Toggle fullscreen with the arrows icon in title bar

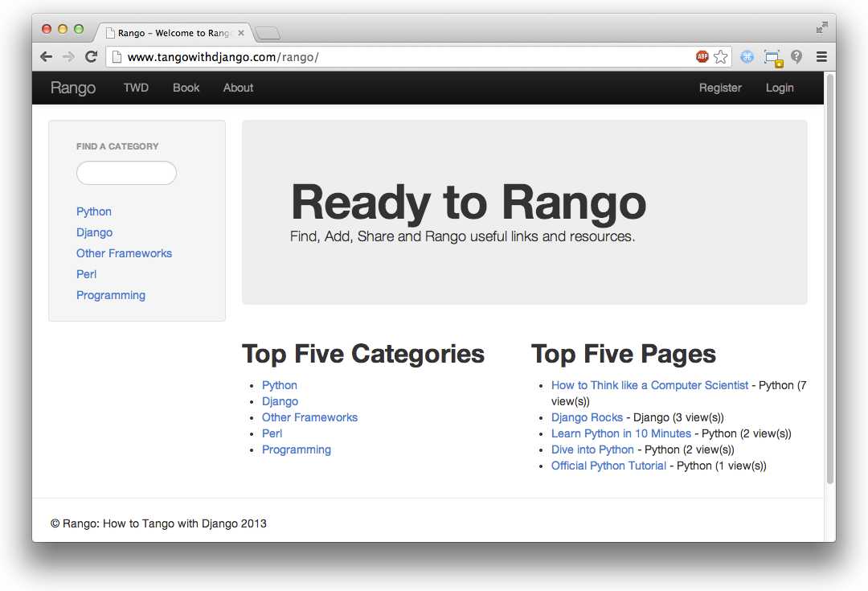821,27
